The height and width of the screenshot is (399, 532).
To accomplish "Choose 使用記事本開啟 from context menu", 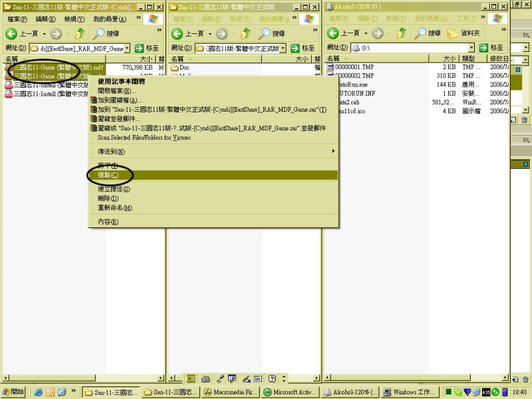I will [x=213, y=81].
